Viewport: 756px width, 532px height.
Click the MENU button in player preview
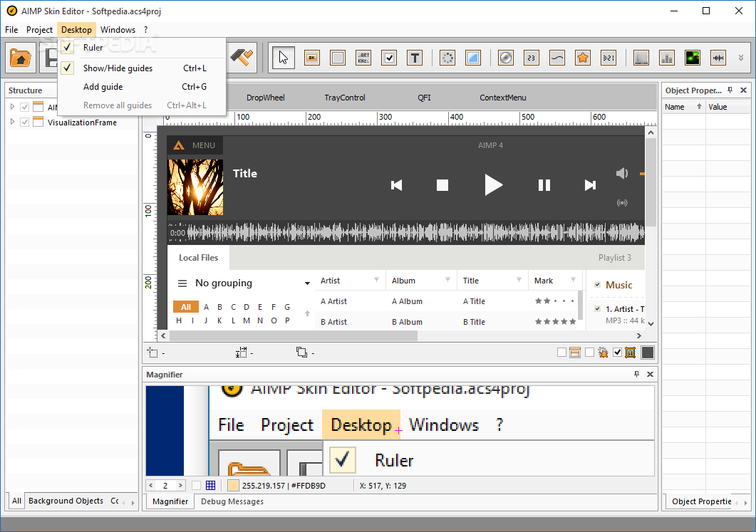pyautogui.click(x=195, y=145)
